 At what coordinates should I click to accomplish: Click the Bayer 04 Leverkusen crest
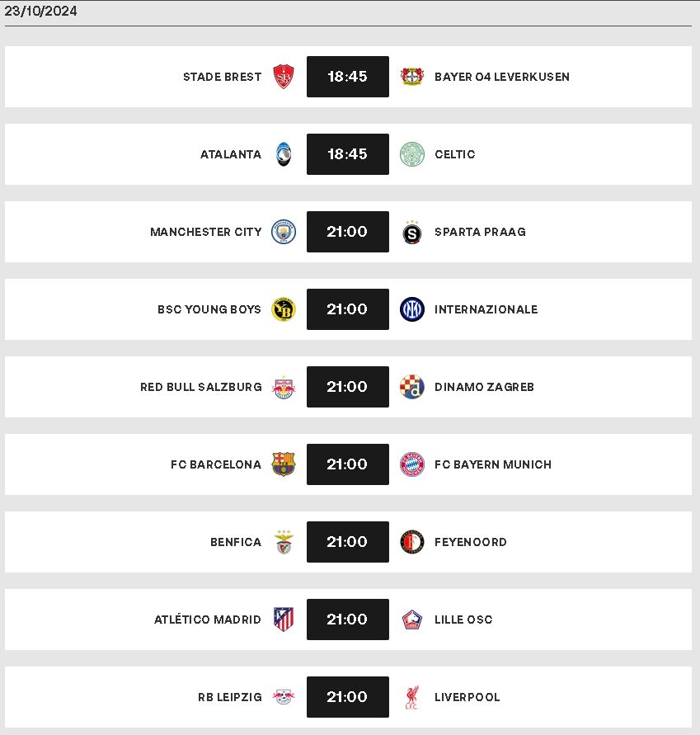412,77
